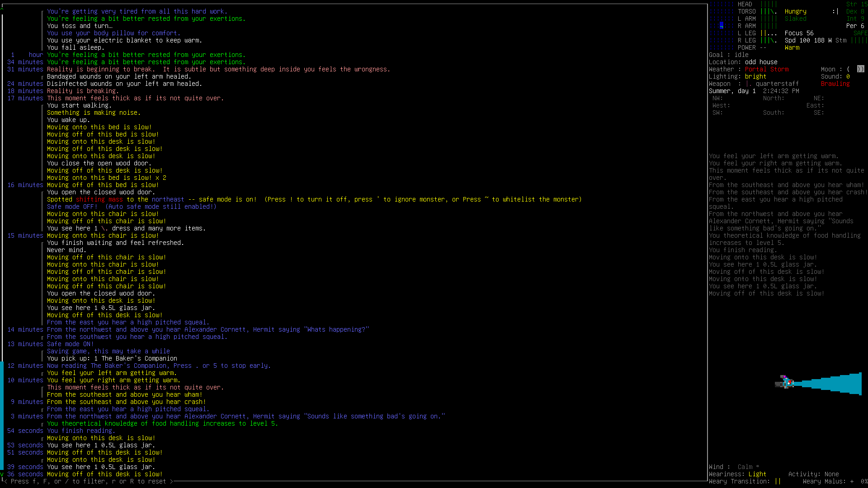
Task: Click the quarterstaff weapon symbol
Action: pos(748,84)
